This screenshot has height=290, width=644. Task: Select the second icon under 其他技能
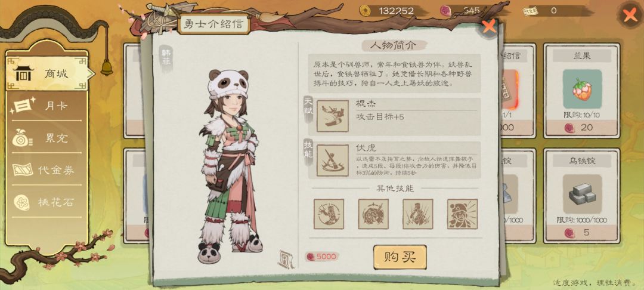tap(373, 214)
